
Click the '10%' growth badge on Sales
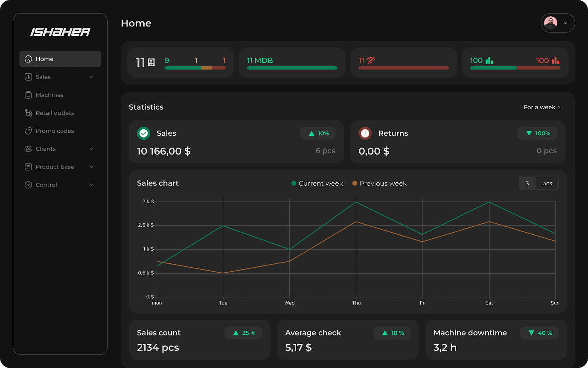coord(318,133)
